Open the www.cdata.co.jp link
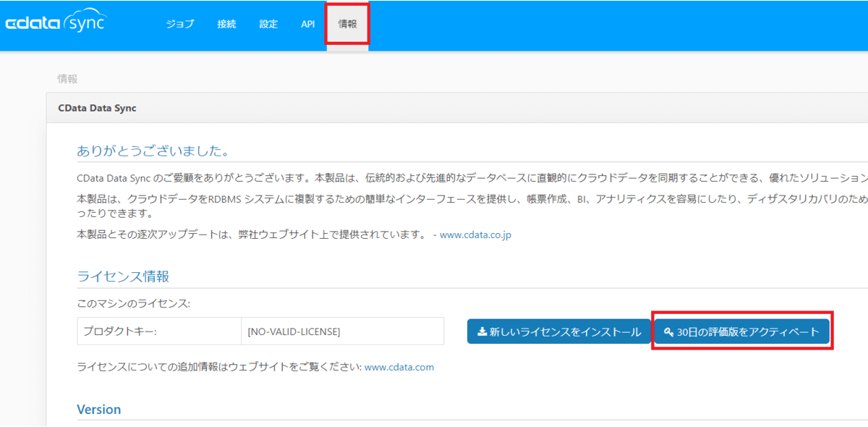Image resolution: width=868 pixels, height=427 pixels. pos(475,234)
